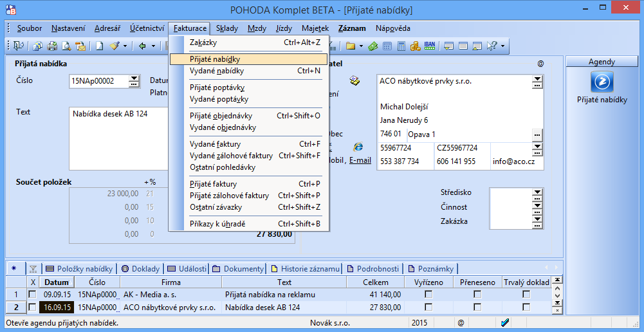Click the plain list window icon
Image resolution: width=644 pixels, height=332 pixels.
tap(463, 46)
